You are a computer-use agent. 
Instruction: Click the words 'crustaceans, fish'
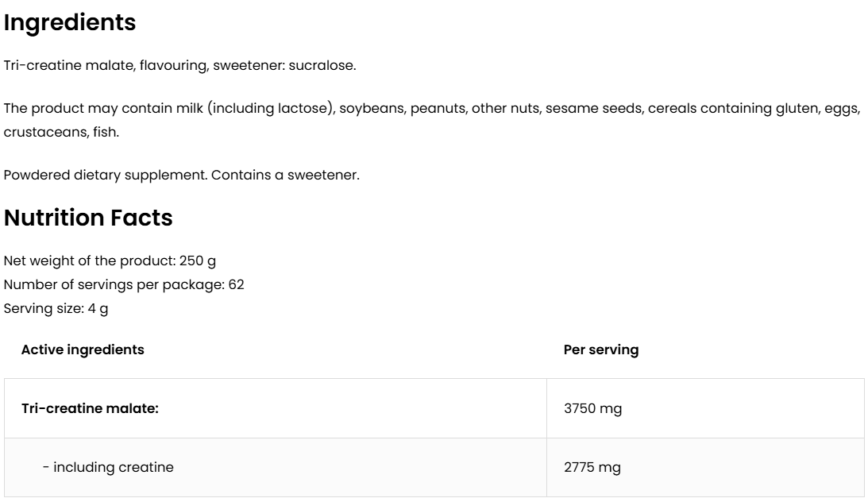tap(61, 132)
